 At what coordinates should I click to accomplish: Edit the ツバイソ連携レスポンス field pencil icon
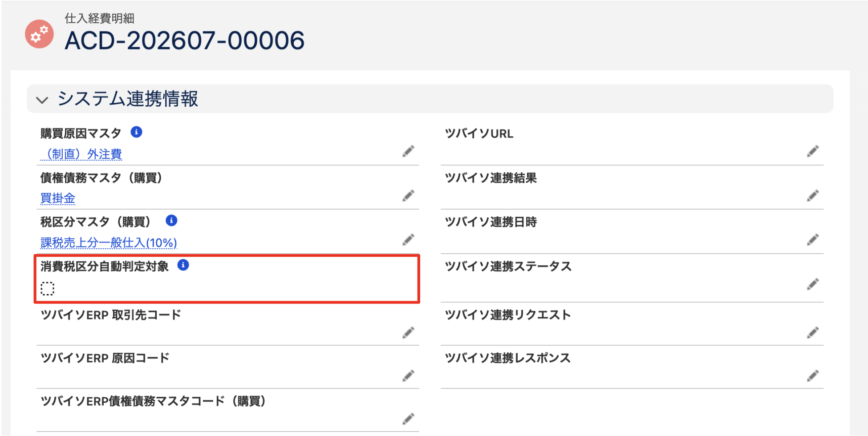pos(813,376)
